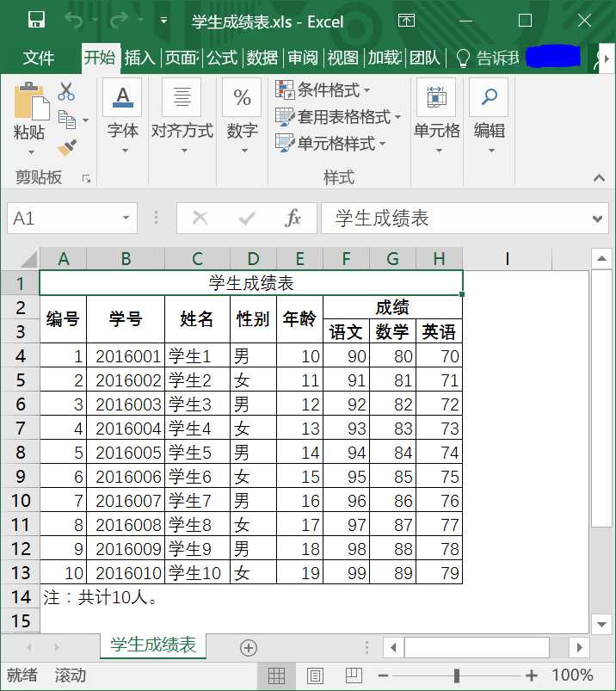Open the 对齐方式 alignment group

[x=182, y=117]
